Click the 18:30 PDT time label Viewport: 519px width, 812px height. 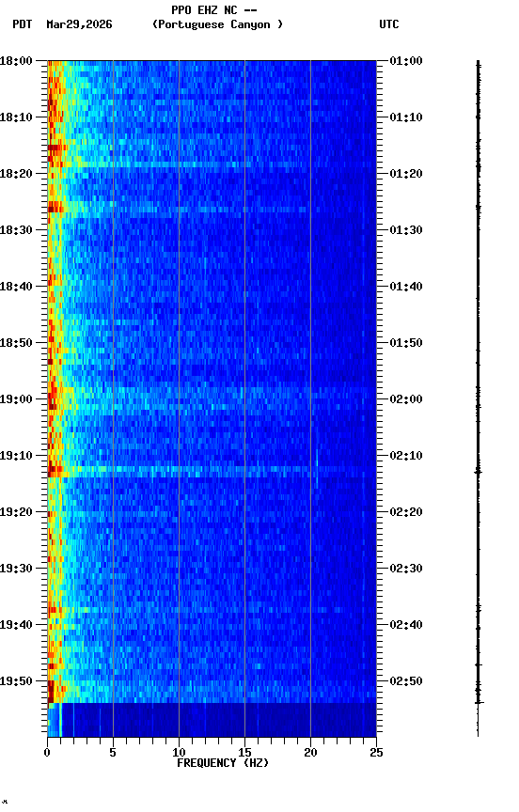pyautogui.click(x=16, y=230)
